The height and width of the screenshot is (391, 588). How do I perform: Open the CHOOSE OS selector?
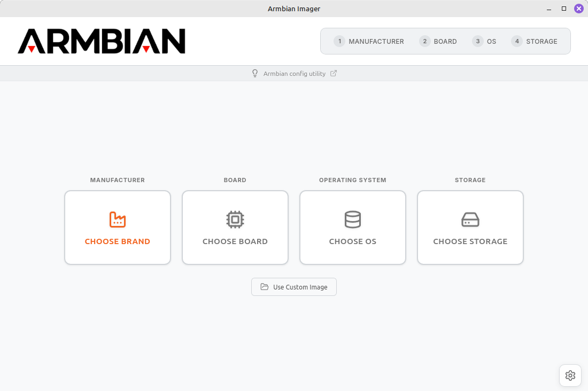tap(353, 228)
